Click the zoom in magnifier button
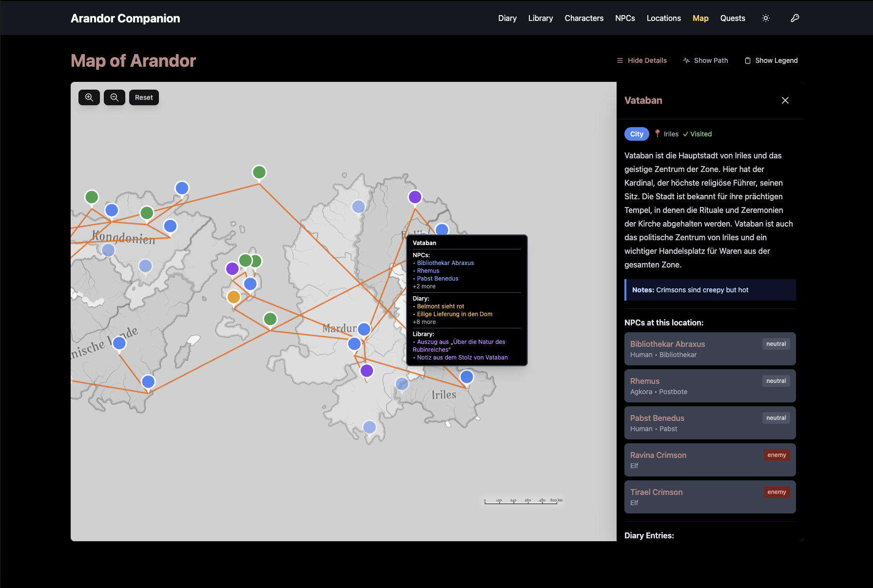 89,97
